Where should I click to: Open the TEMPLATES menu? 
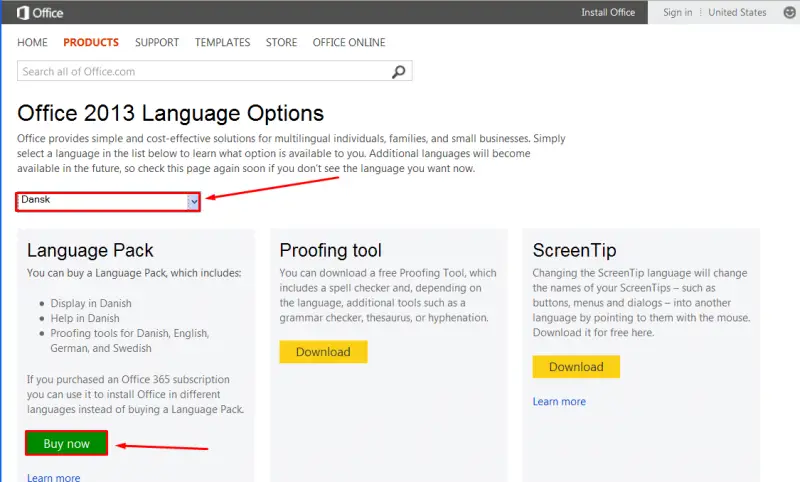[x=222, y=42]
